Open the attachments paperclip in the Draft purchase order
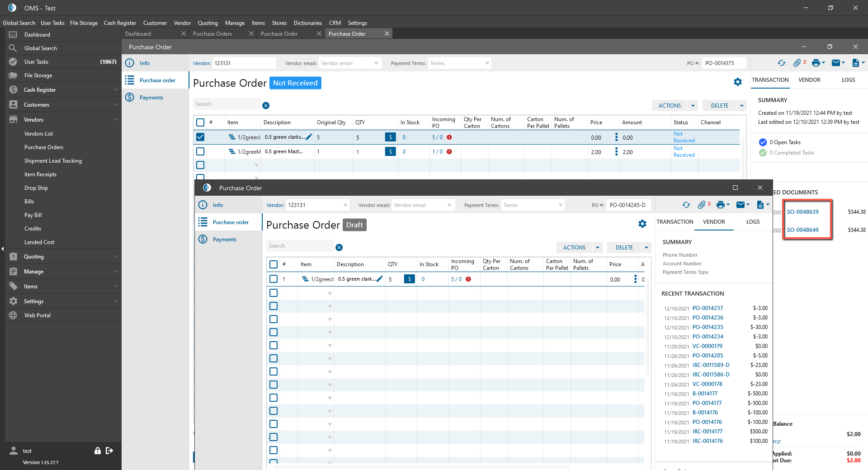Screen dimensions: 868x470 click(x=701, y=205)
